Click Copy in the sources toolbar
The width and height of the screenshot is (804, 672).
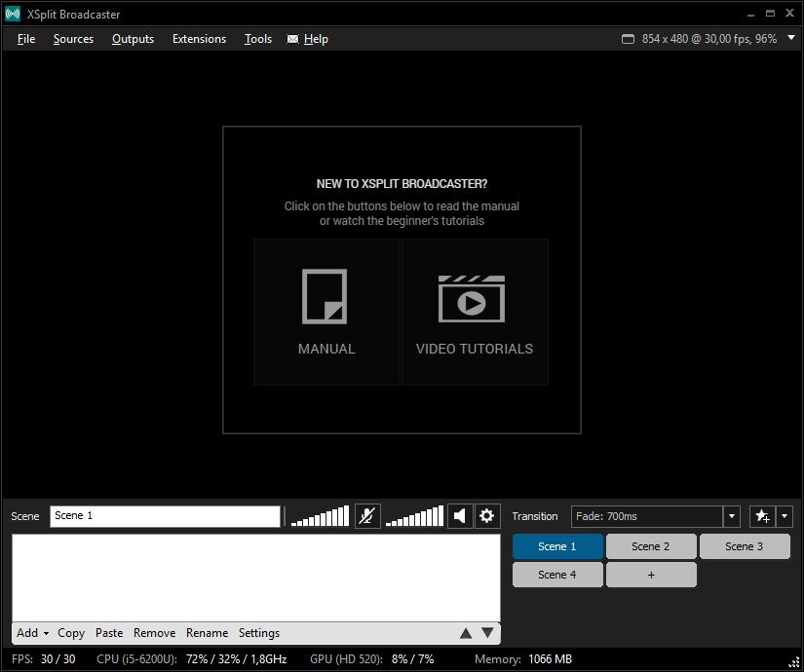(71, 633)
